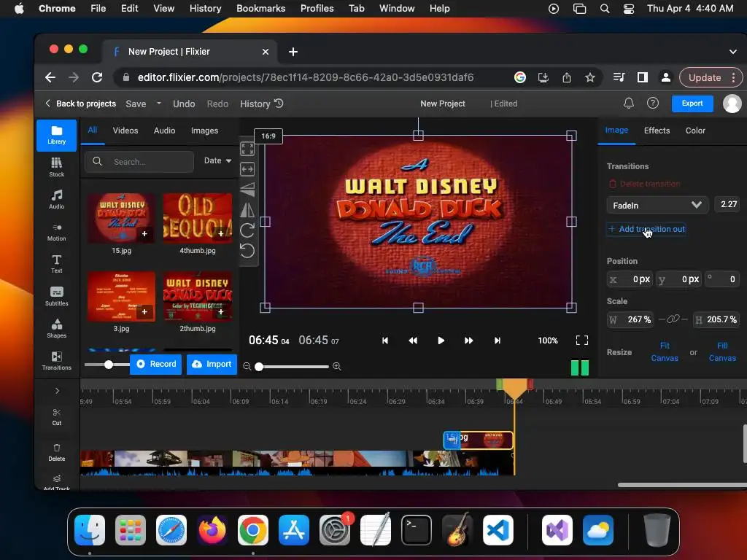Click the Record button
The image size is (747, 560).
(x=156, y=365)
